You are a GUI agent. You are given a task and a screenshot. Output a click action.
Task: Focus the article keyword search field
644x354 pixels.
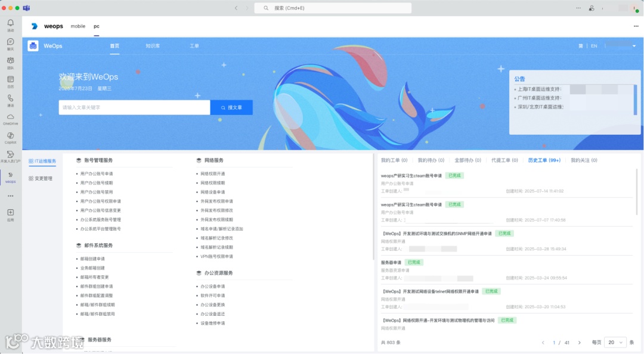coord(134,107)
